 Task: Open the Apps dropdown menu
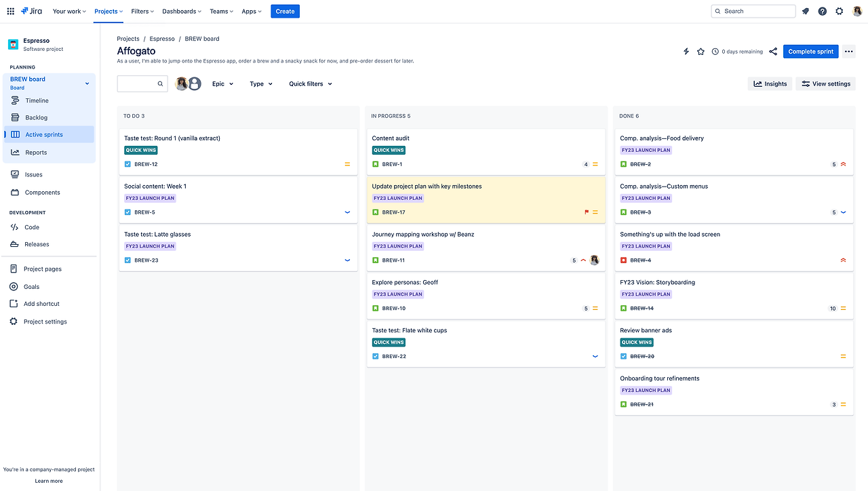[x=252, y=11]
